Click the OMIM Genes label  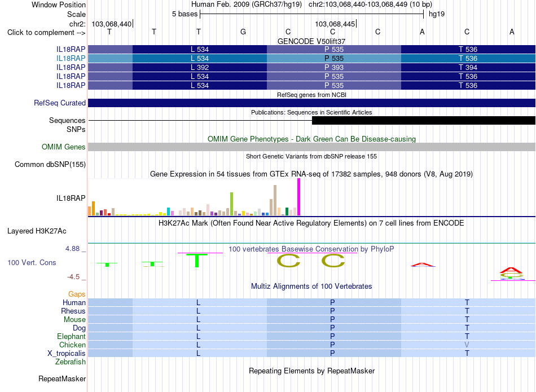tap(64, 147)
